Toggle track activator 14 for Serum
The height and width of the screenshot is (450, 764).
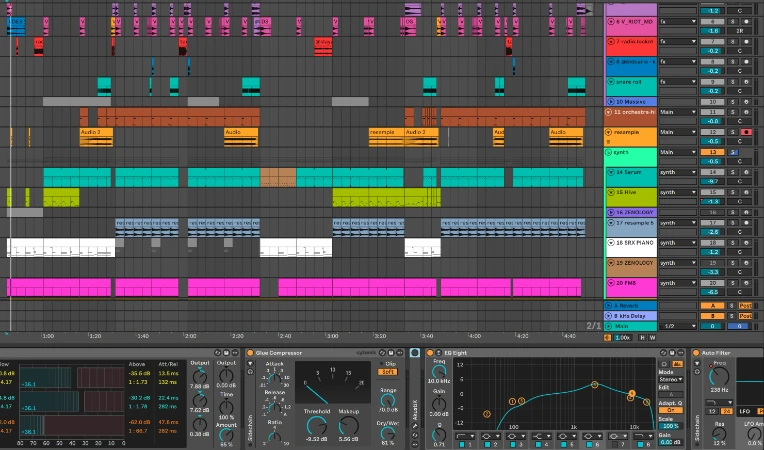(712, 172)
